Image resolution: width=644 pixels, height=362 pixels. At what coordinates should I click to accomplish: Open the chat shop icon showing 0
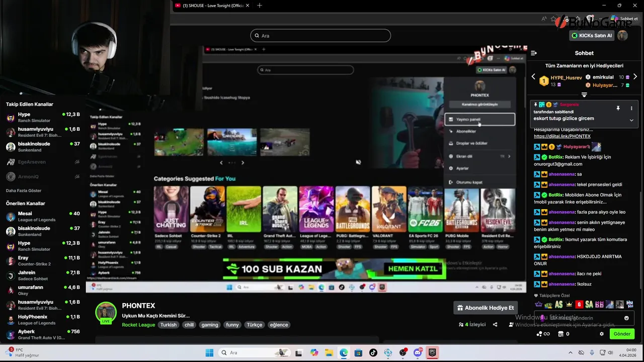pos(563,334)
